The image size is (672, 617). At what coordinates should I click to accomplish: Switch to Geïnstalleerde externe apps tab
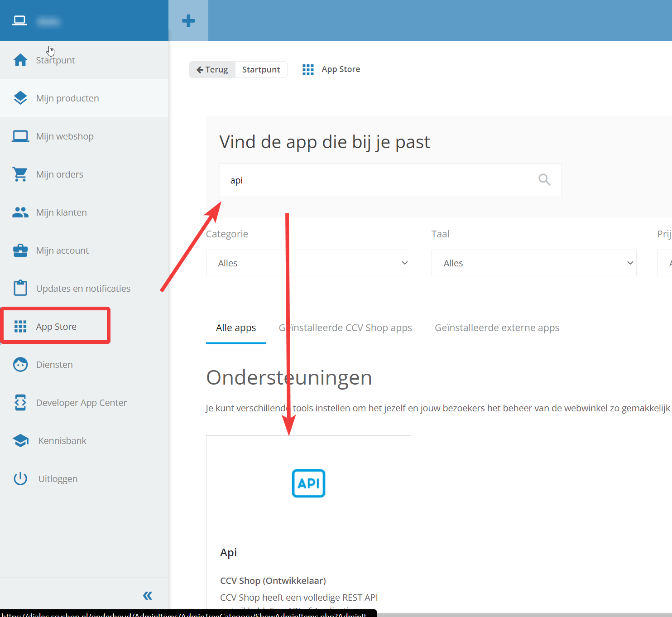click(x=497, y=328)
